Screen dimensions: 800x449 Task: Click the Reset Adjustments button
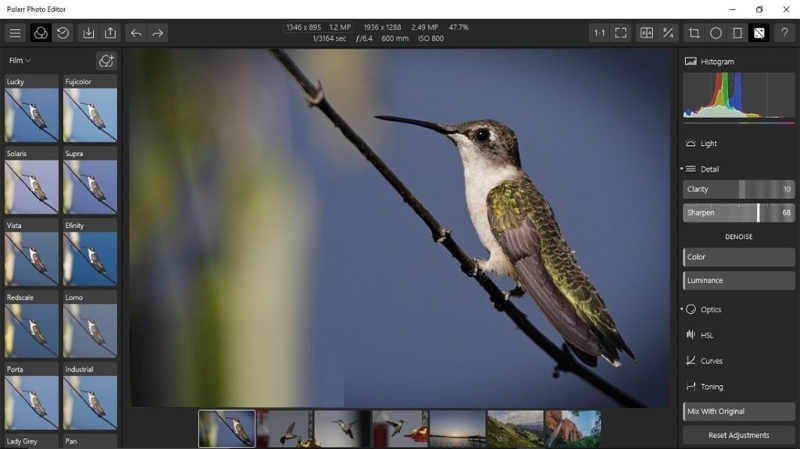738,435
